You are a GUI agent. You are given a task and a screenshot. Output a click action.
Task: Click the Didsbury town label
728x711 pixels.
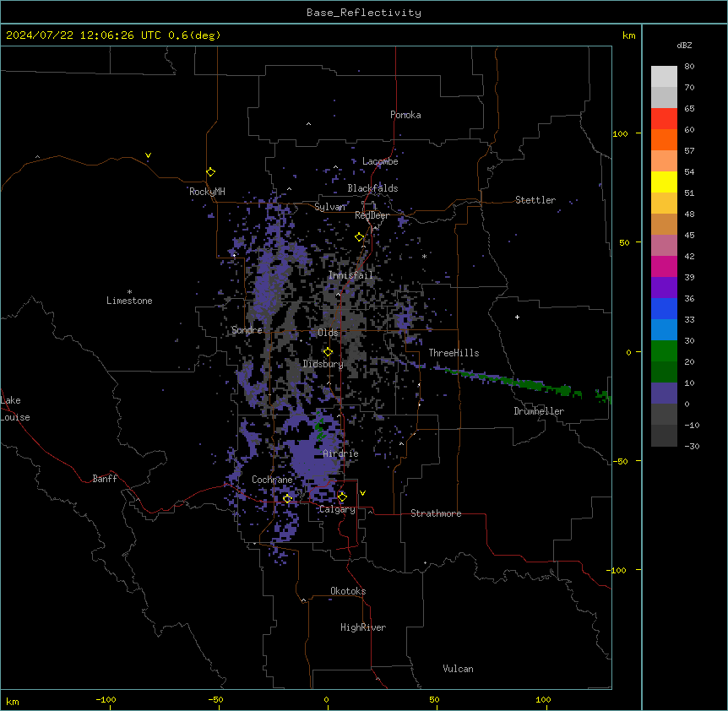click(x=323, y=364)
